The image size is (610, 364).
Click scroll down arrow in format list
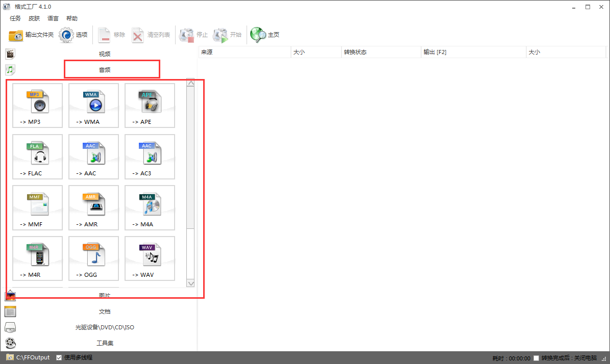click(190, 283)
